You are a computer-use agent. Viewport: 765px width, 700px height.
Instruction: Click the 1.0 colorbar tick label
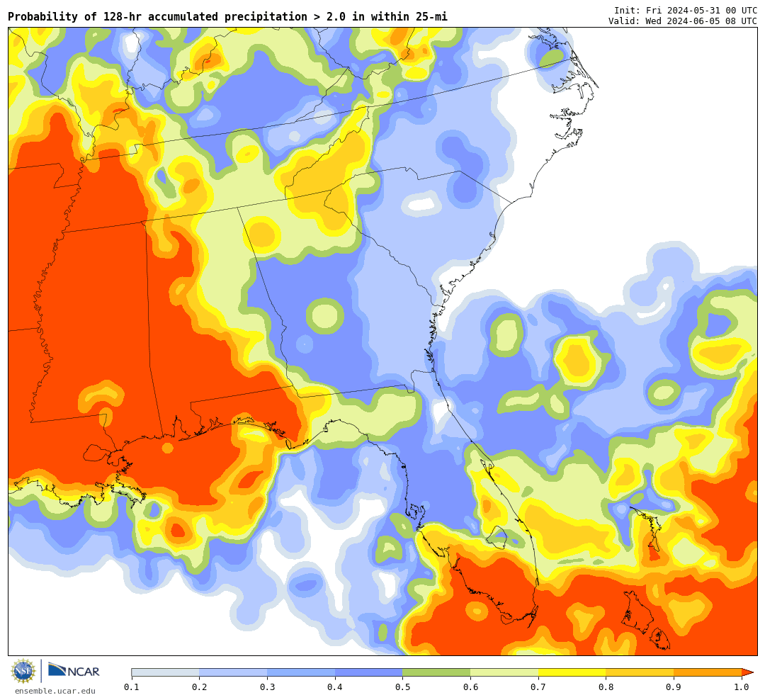[742, 687]
